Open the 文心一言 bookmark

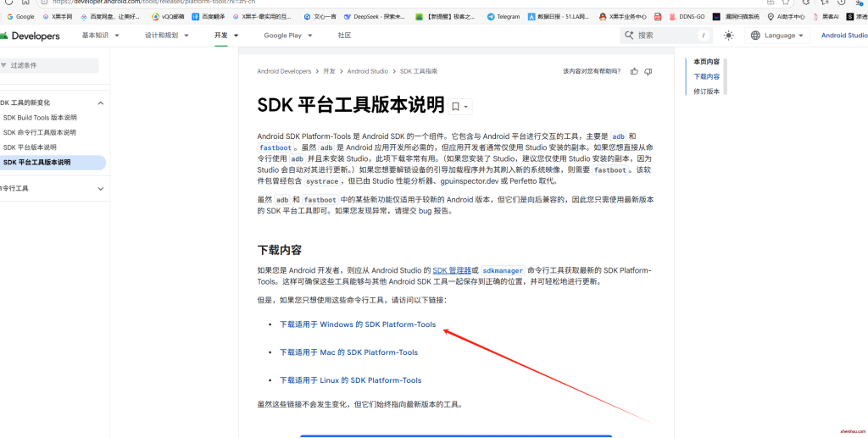point(319,17)
